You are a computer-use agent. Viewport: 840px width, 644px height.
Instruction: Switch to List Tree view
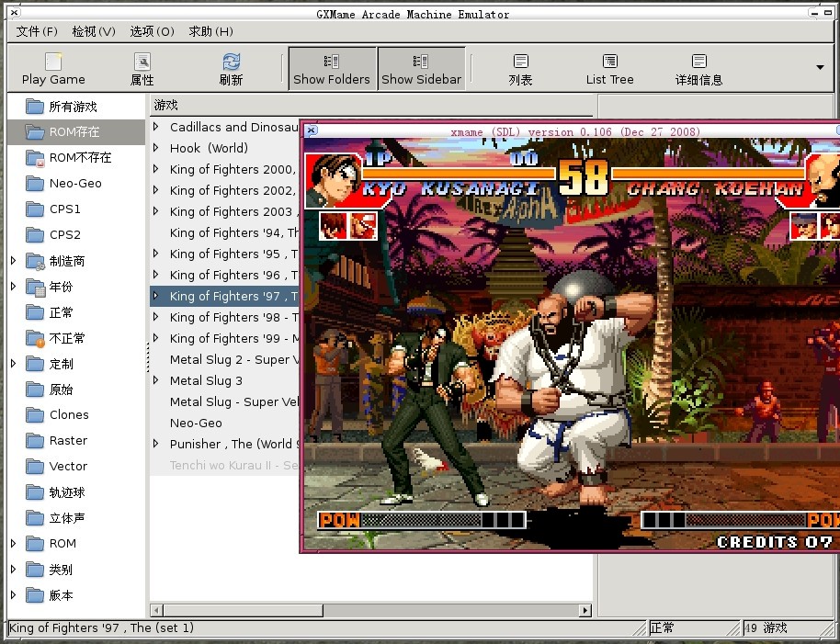coord(609,69)
